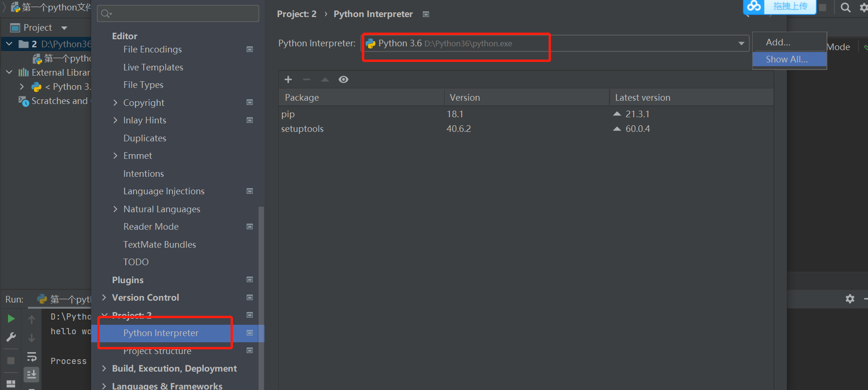Select Python Interpreter settings item
Viewport: 868px width, 390px height.
pos(161,333)
